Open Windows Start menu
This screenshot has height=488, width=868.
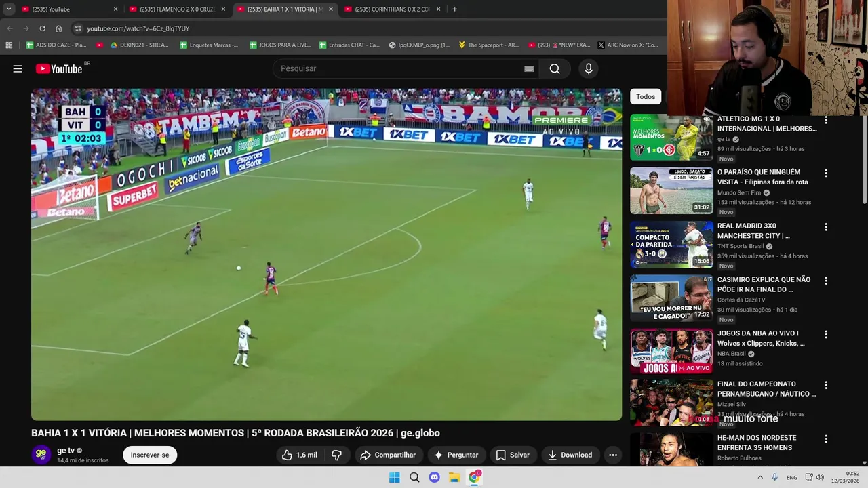coord(394,477)
